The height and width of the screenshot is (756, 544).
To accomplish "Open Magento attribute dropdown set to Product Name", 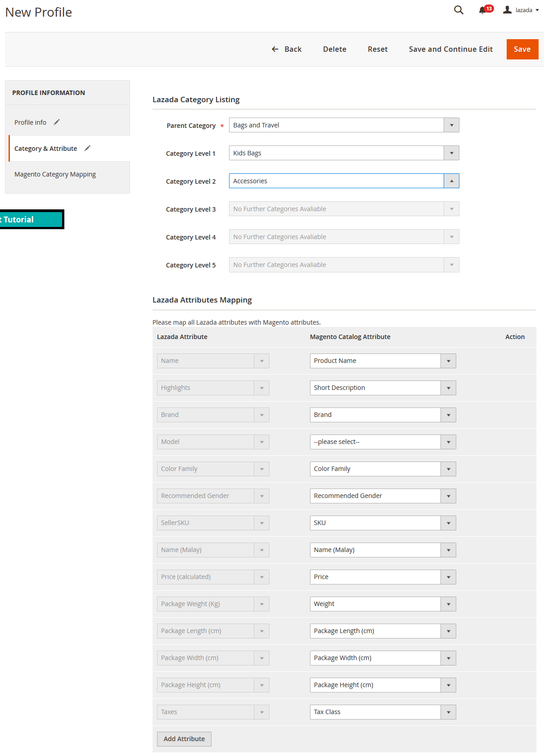I will [x=383, y=361].
